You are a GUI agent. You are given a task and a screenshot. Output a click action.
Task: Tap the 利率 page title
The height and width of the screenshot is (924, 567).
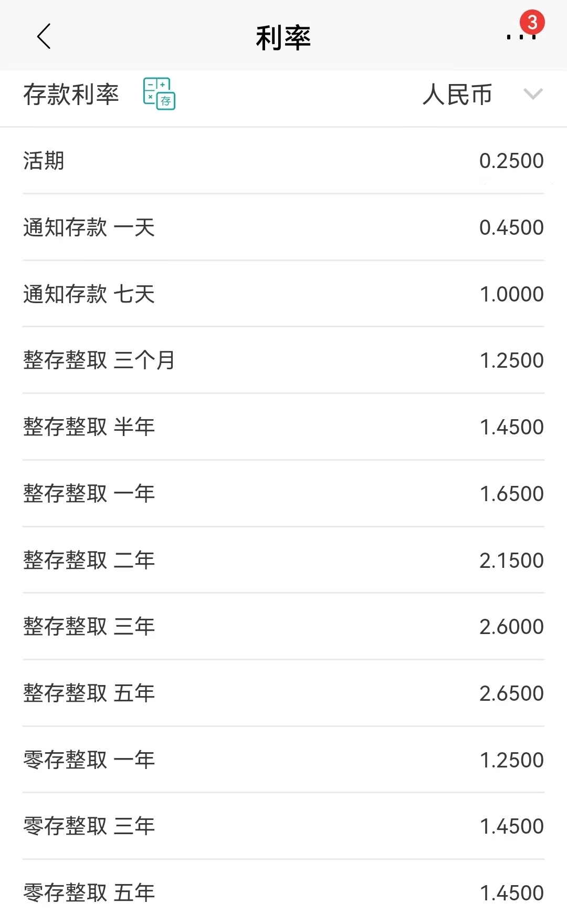[283, 37]
